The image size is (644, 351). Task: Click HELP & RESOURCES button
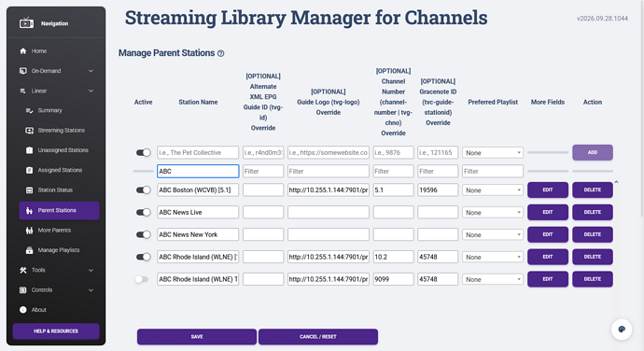click(x=56, y=331)
